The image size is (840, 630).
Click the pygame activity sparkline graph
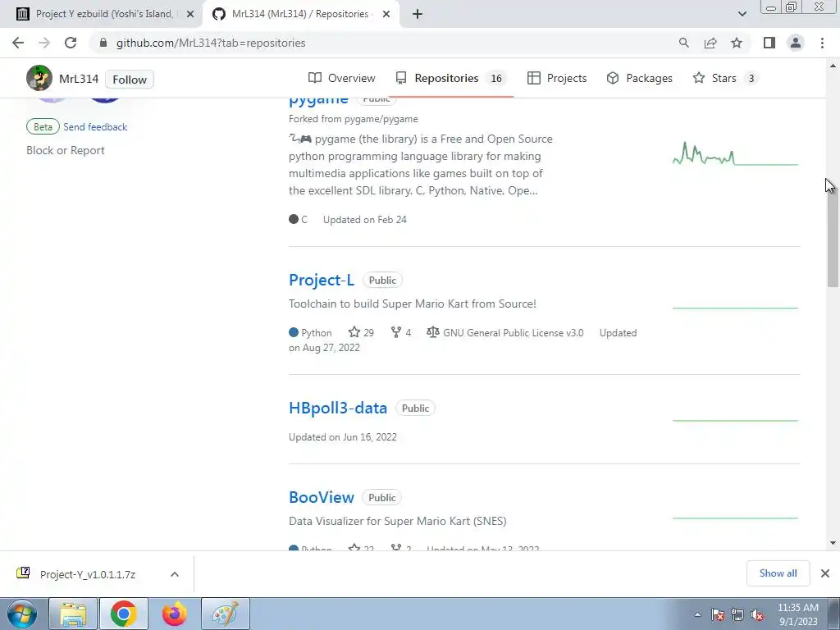point(736,153)
